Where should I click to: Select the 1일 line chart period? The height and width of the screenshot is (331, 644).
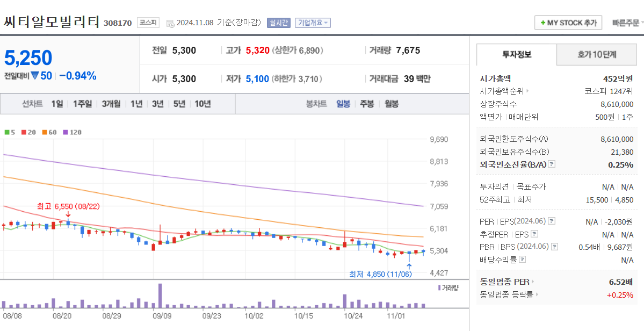click(57, 104)
